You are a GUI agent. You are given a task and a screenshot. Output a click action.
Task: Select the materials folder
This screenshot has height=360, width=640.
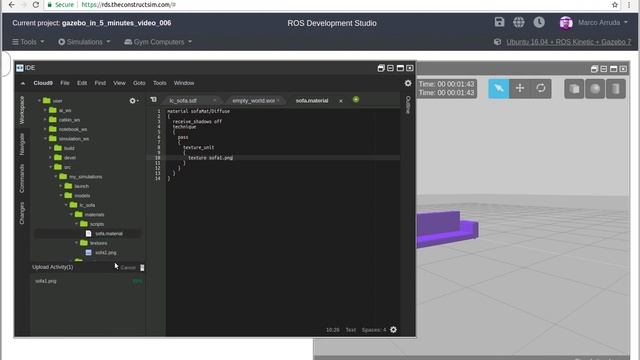(94, 214)
